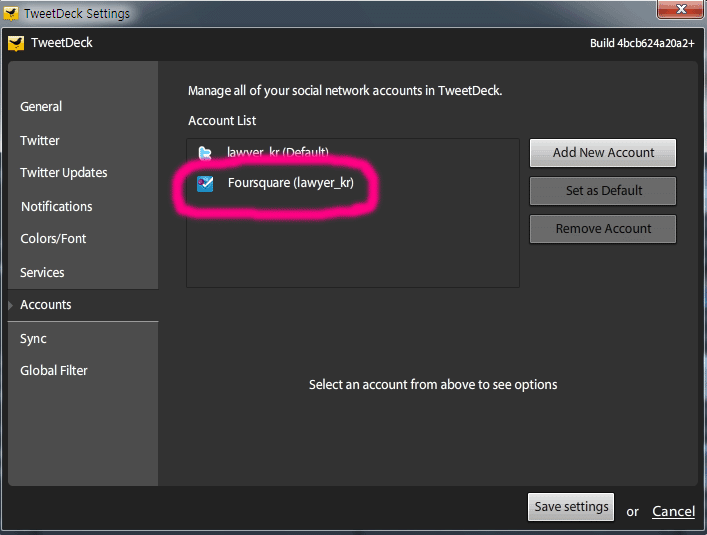This screenshot has height=535, width=707.
Task: Click the Twitter bird icon for lawyer_kr
Action: pyautogui.click(x=205, y=153)
